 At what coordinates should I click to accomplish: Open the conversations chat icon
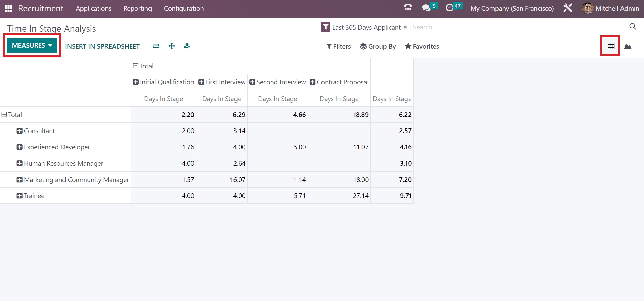click(426, 8)
